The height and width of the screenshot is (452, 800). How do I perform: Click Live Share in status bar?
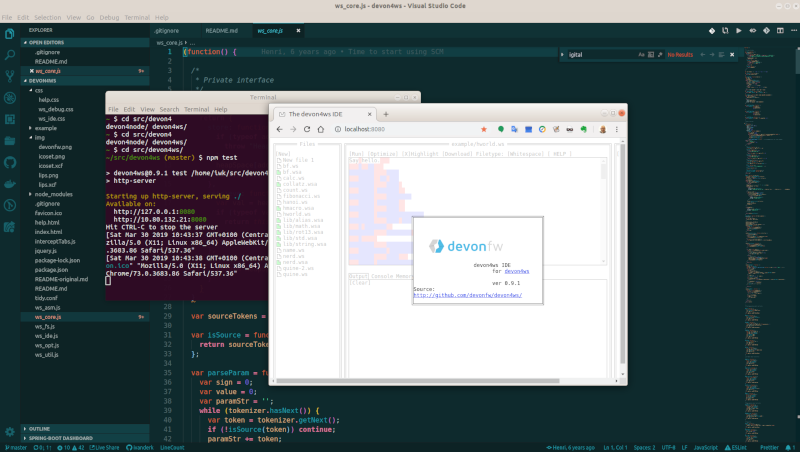pyautogui.click(x=105, y=448)
